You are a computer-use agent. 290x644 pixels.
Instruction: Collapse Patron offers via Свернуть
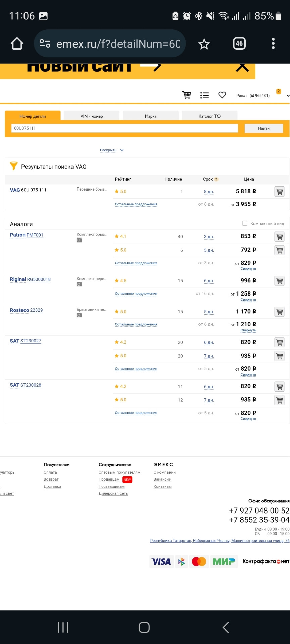tap(248, 269)
